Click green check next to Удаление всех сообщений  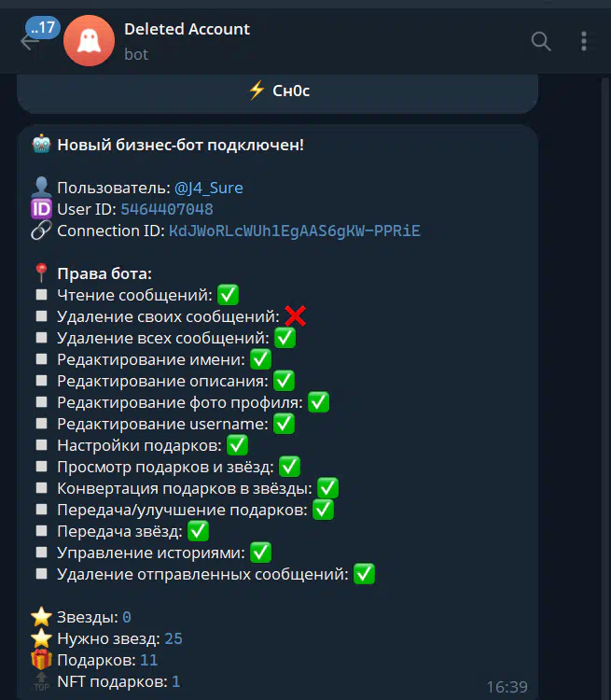pos(285,338)
